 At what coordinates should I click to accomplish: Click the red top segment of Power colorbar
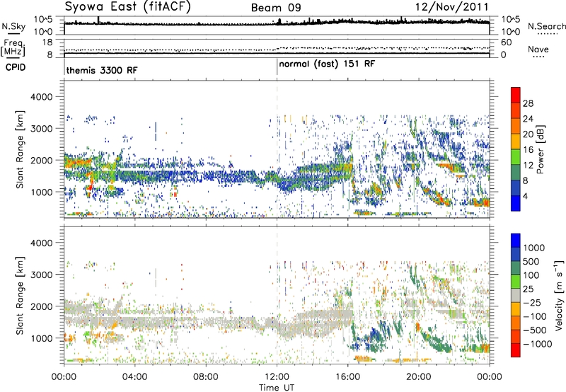(x=516, y=95)
